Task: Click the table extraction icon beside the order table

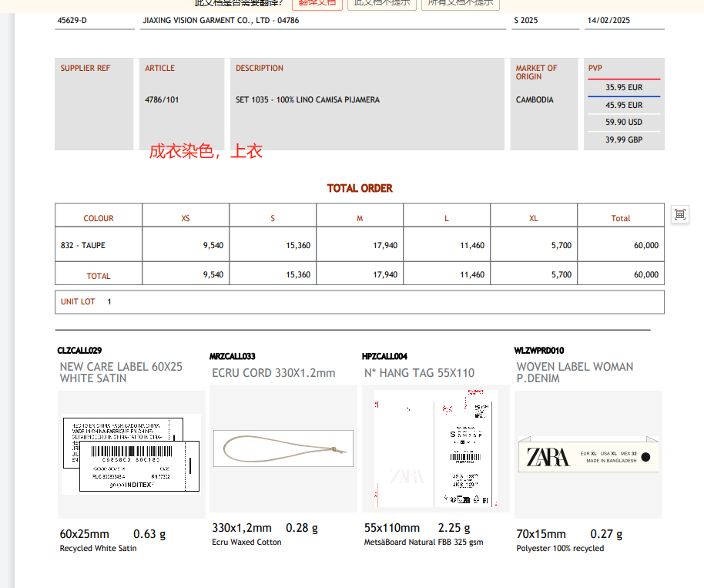Action: pos(679,214)
